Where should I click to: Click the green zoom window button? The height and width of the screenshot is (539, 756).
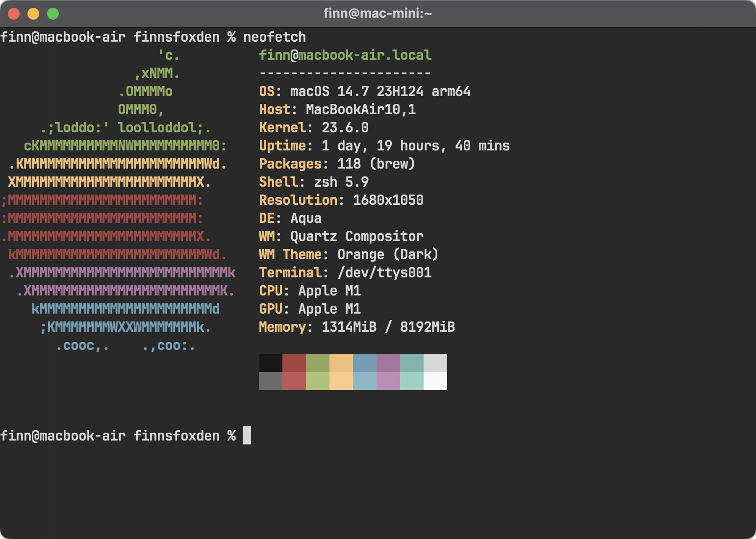(x=53, y=14)
